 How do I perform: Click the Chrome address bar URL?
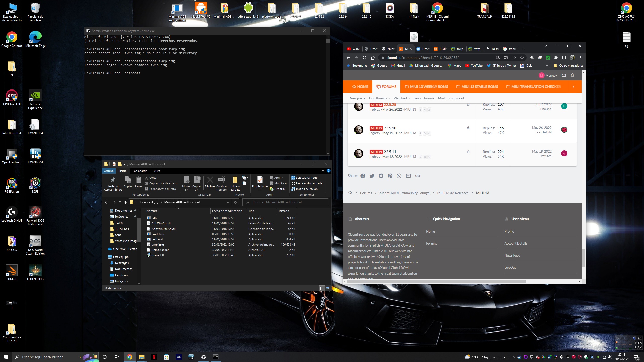[x=422, y=58]
